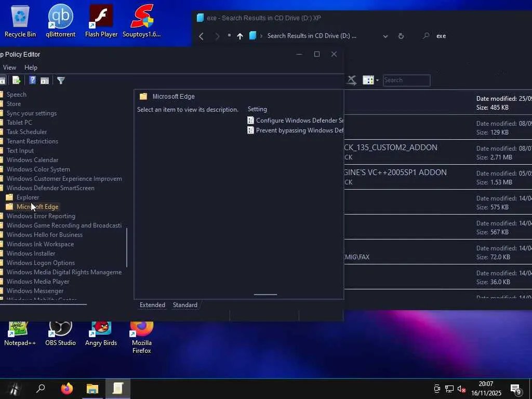Select the Tablet PC tree node
Image resolution: width=532 pixels, height=399 pixels.
pyautogui.click(x=19, y=123)
